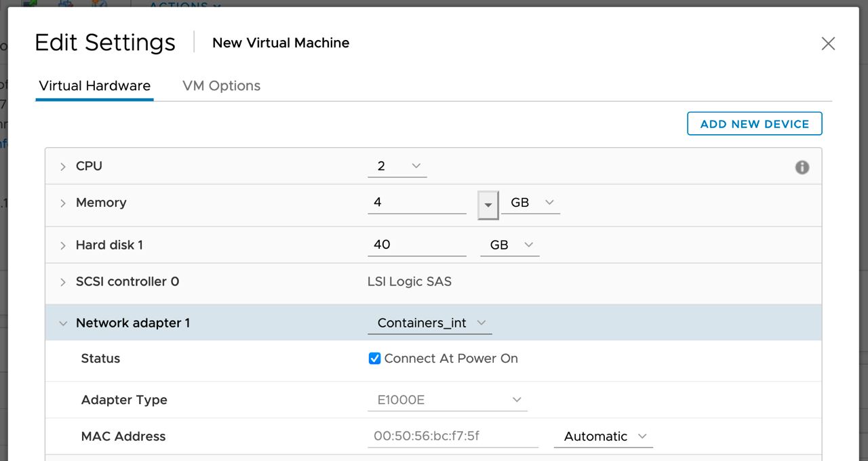Click the CPU info icon
868x461 pixels.
(x=802, y=167)
